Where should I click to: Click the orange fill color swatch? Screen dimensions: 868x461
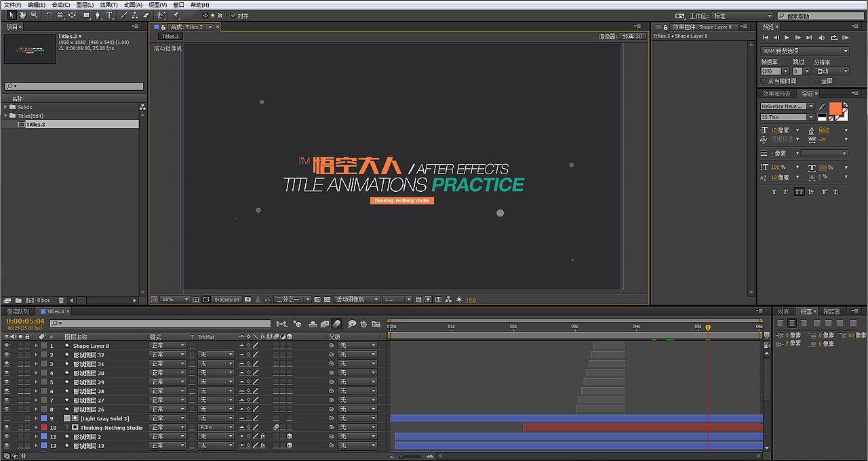(835, 109)
